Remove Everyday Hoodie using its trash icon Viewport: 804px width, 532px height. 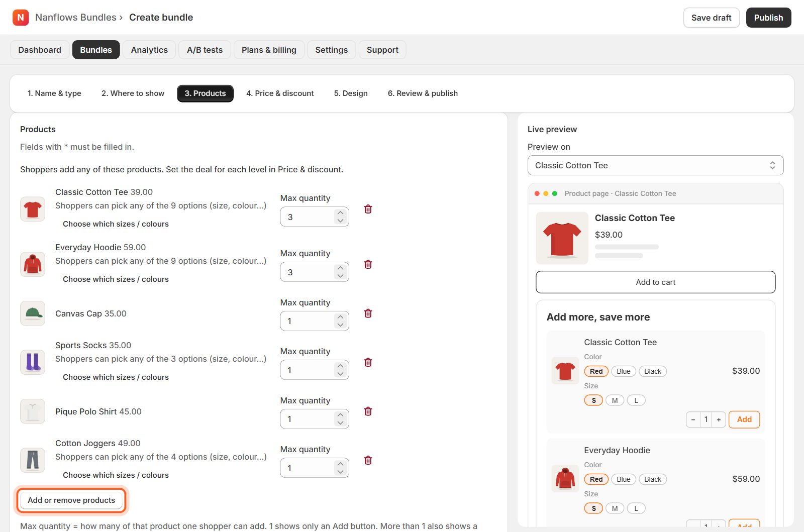coord(368,264)
